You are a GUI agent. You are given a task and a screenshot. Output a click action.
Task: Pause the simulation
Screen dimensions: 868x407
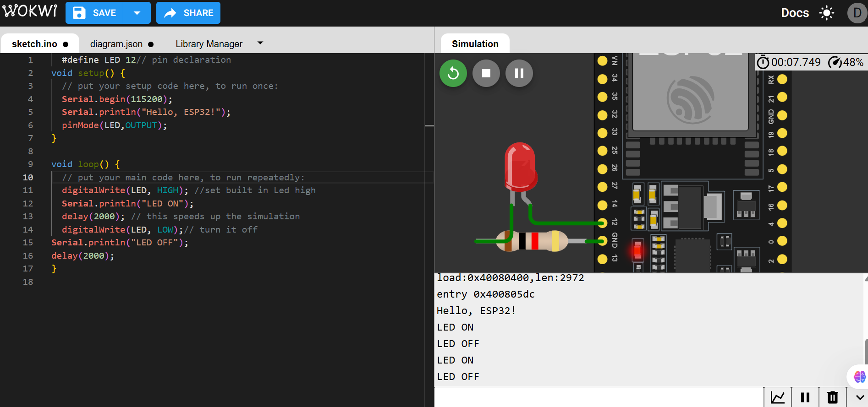519,73
